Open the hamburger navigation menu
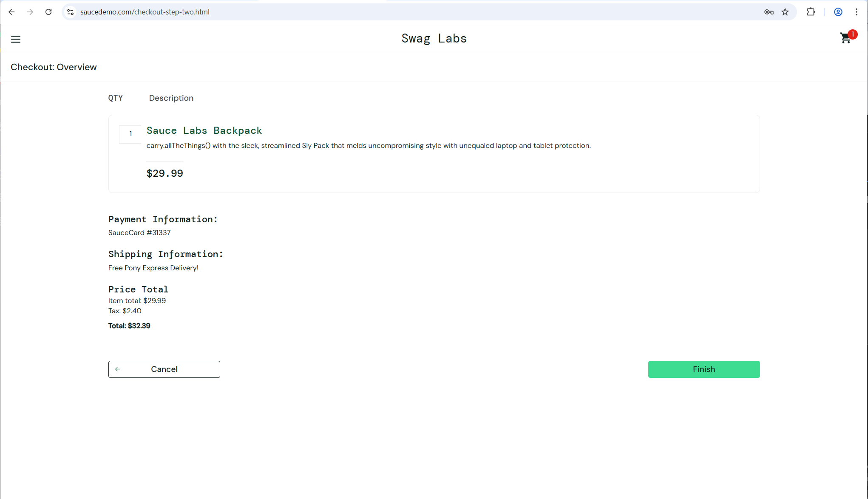 (x=16, y=39)
